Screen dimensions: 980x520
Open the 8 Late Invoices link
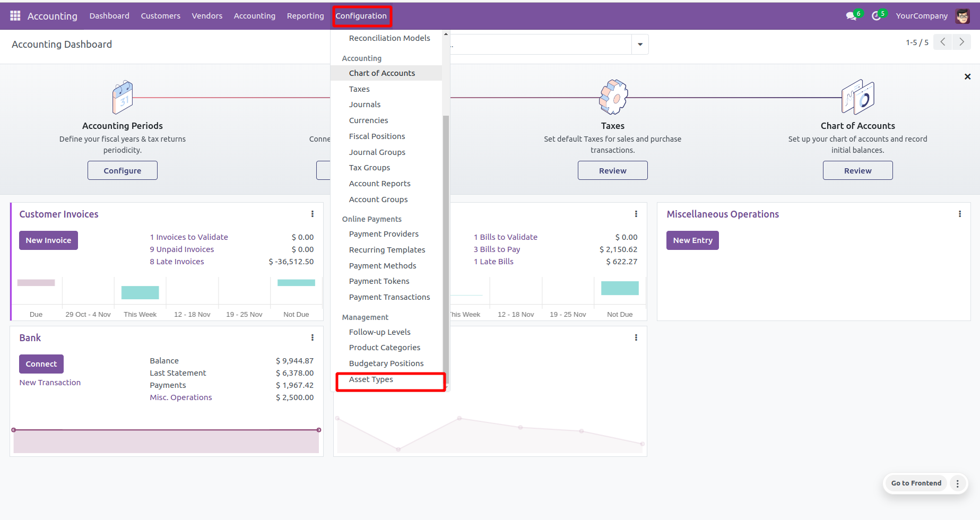click(x=177, y=262)
